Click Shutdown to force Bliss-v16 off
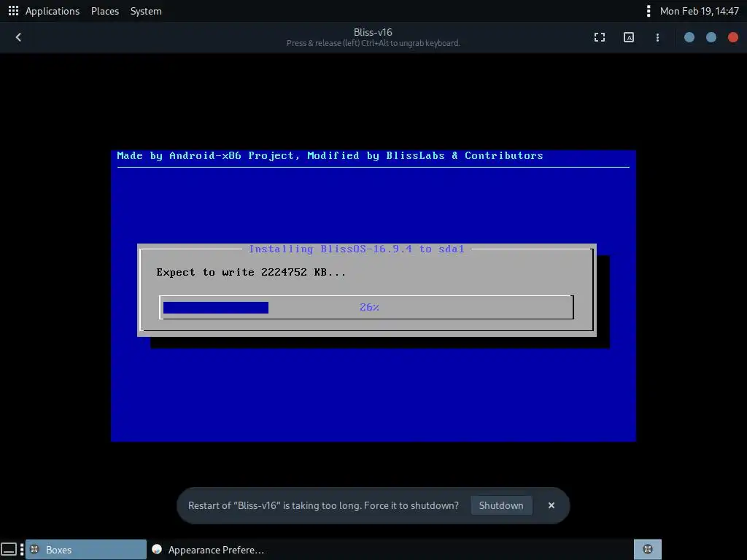The image size is (747, 560). pos(500,505)
